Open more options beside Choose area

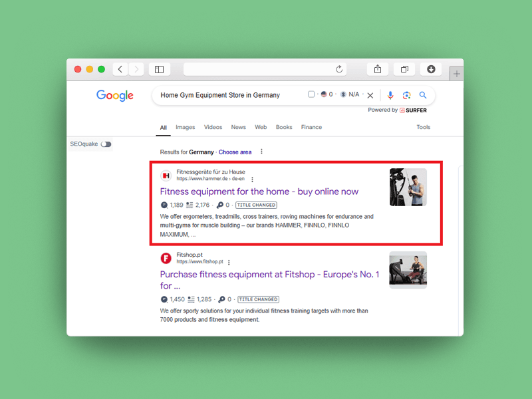click(x=261, y=152)
